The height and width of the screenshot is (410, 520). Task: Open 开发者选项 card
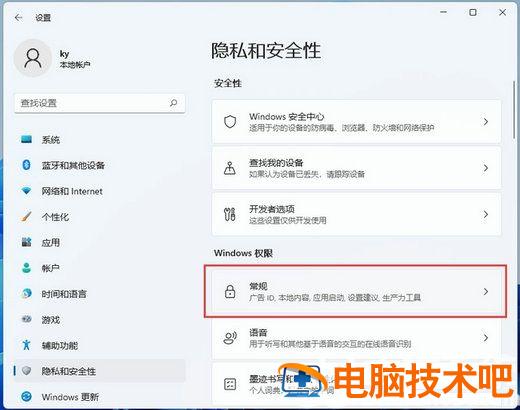(356, 214)
